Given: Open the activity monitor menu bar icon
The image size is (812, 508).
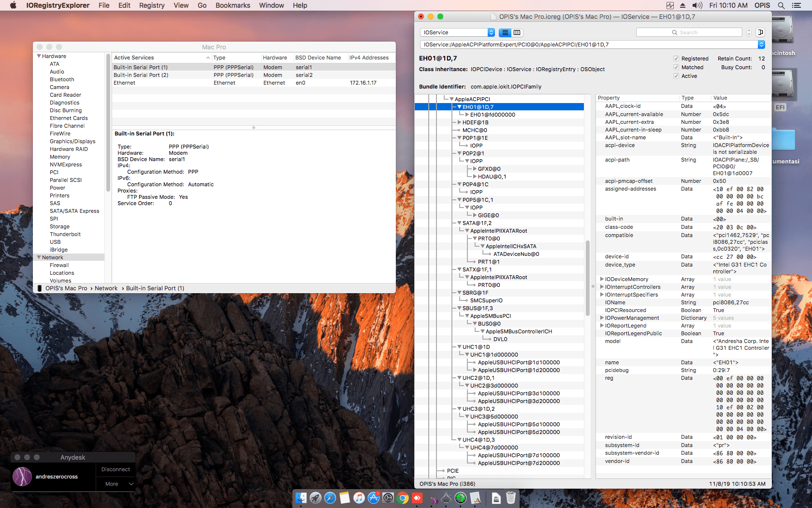Looking at the screenshot, I should [x=670, y=5].
